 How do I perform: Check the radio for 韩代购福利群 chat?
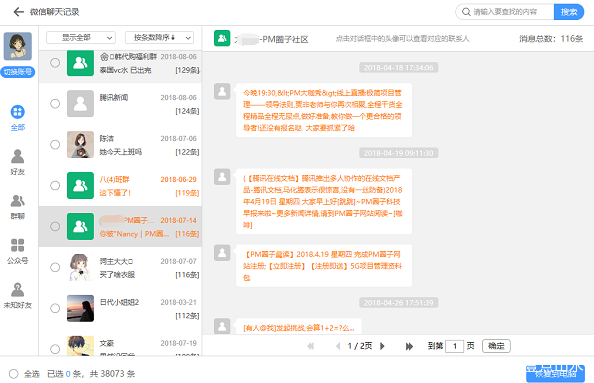tap(55, 63)
